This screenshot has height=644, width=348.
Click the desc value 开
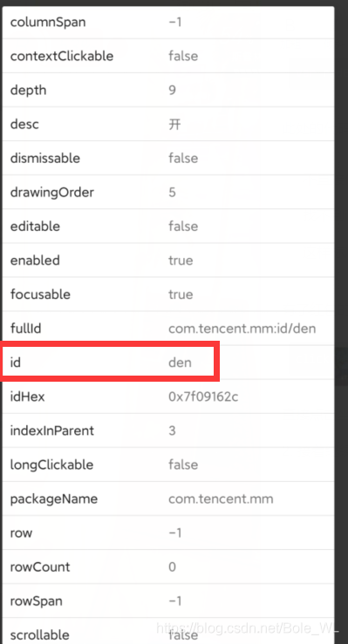point(174,124)
